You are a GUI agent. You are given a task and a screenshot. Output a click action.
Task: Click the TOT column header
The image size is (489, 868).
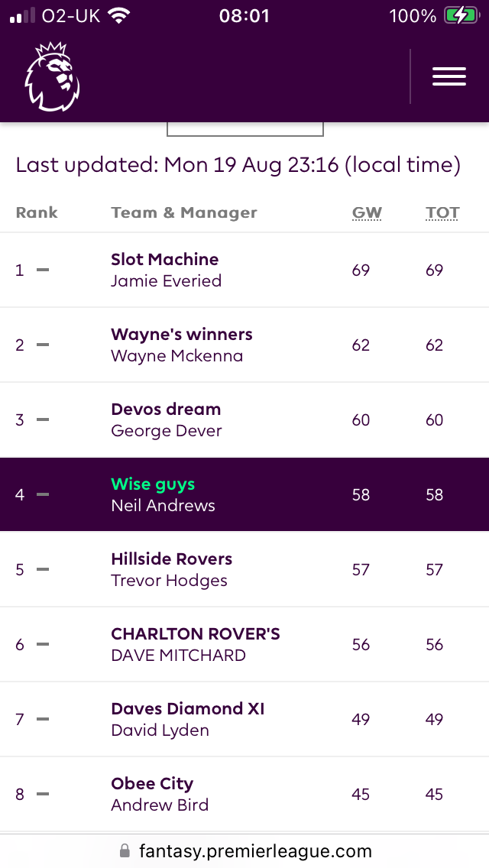pyautogui.click(x=442, y=212)
